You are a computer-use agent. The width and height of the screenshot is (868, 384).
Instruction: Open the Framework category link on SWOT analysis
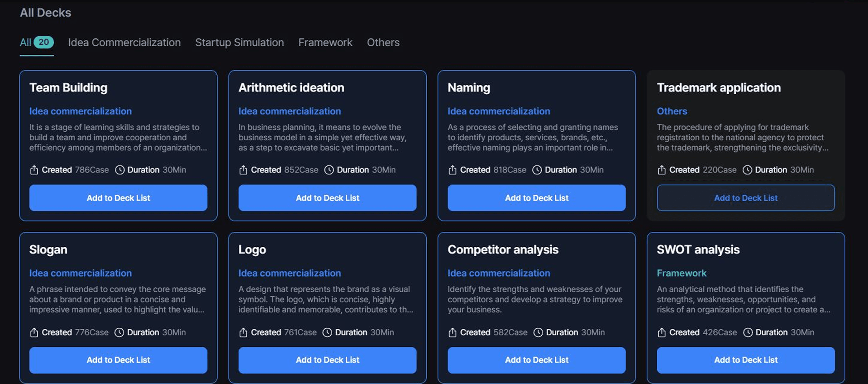[681, 273]
